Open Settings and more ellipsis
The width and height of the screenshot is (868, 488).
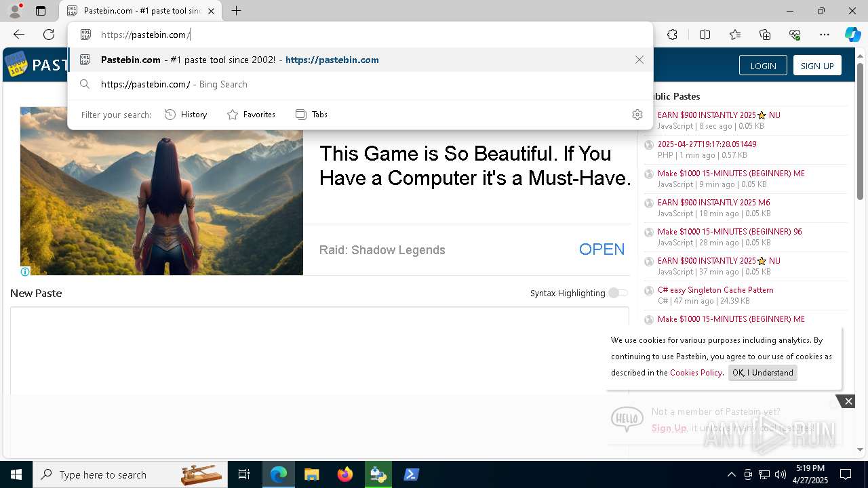(x=825, y=35)
